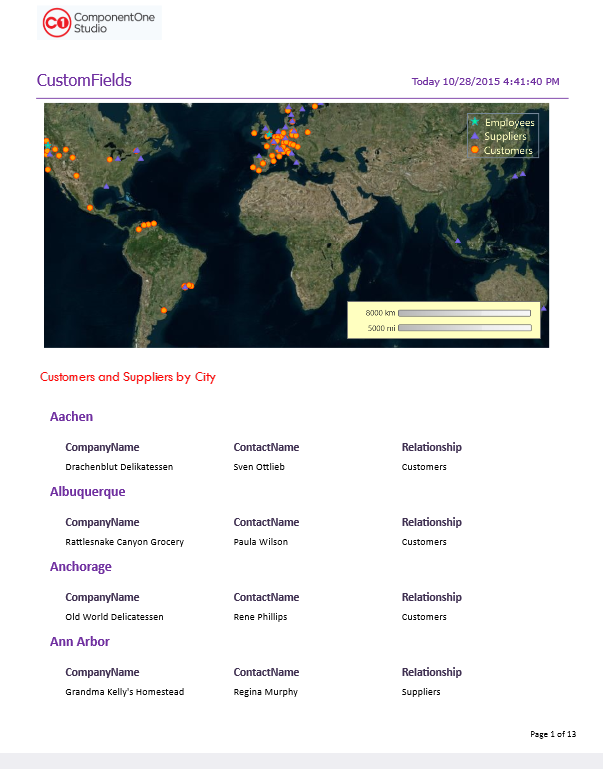Click the purple Suppliers triangle legend icon
The width and height of the screenshot is (603, 769).
pos(474,136)
